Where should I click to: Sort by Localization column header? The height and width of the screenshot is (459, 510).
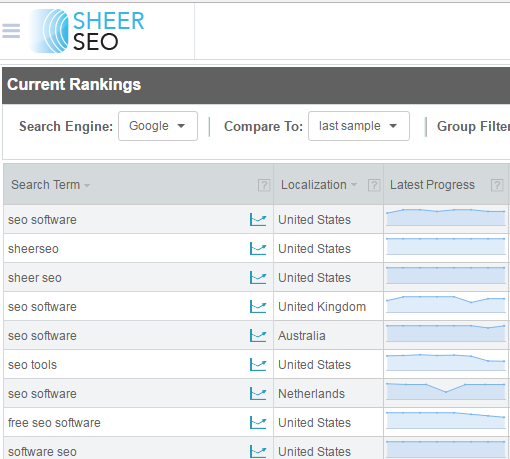coord(319,185)
